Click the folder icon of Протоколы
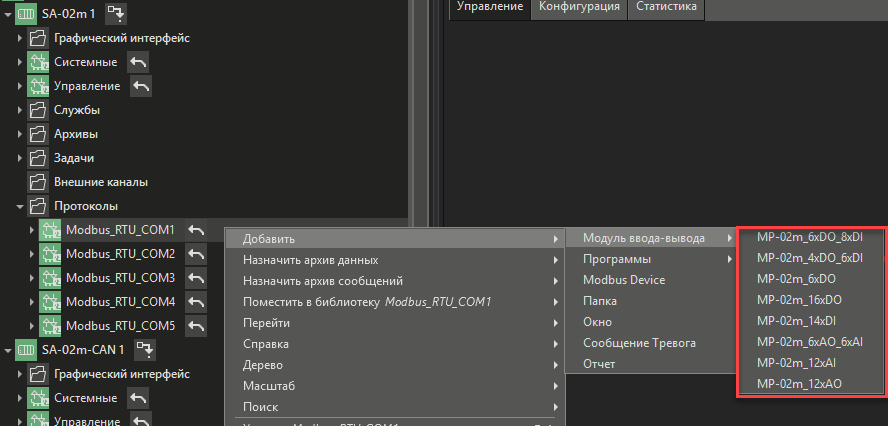Image resolution: width=888 pixels, height=426 pixels. coord(37,206)
